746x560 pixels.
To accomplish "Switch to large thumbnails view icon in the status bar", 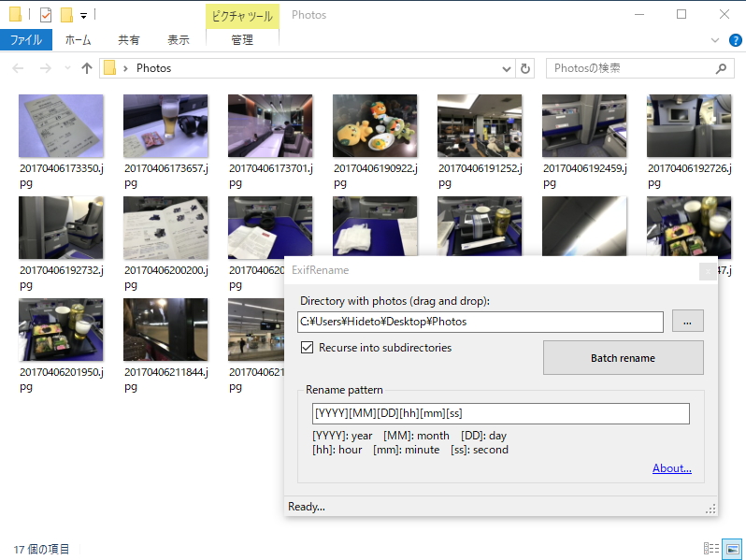I will 732,549.
